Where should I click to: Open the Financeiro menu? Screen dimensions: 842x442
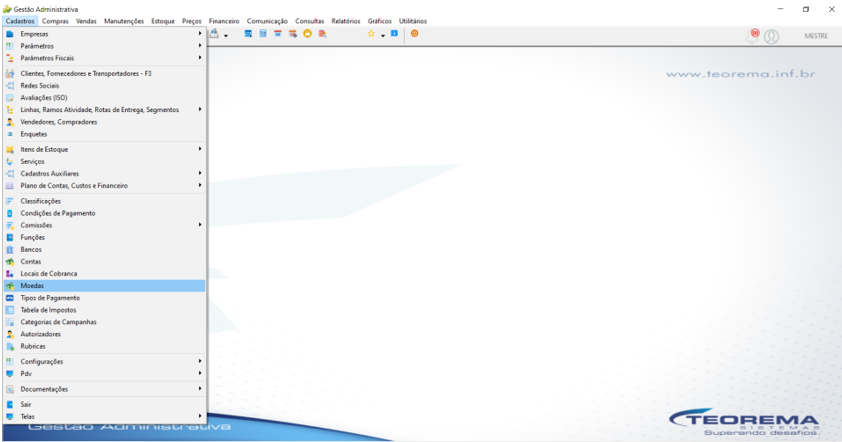(x=224, y=21)
